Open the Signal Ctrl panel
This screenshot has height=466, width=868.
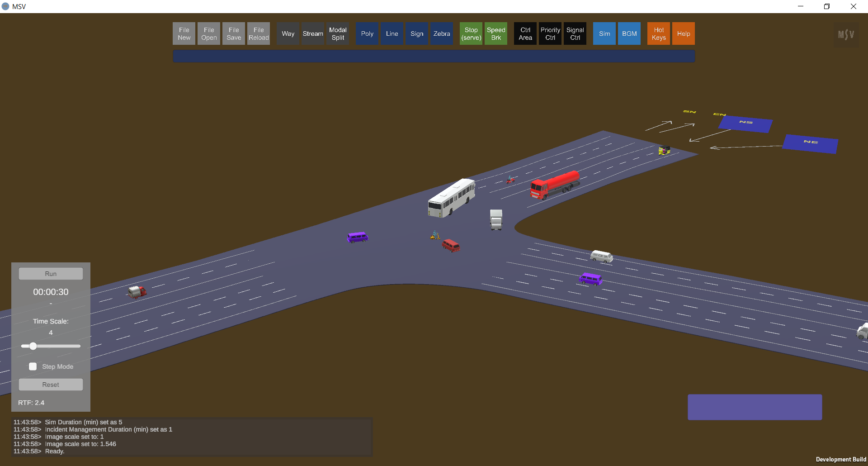click(575, 33)
